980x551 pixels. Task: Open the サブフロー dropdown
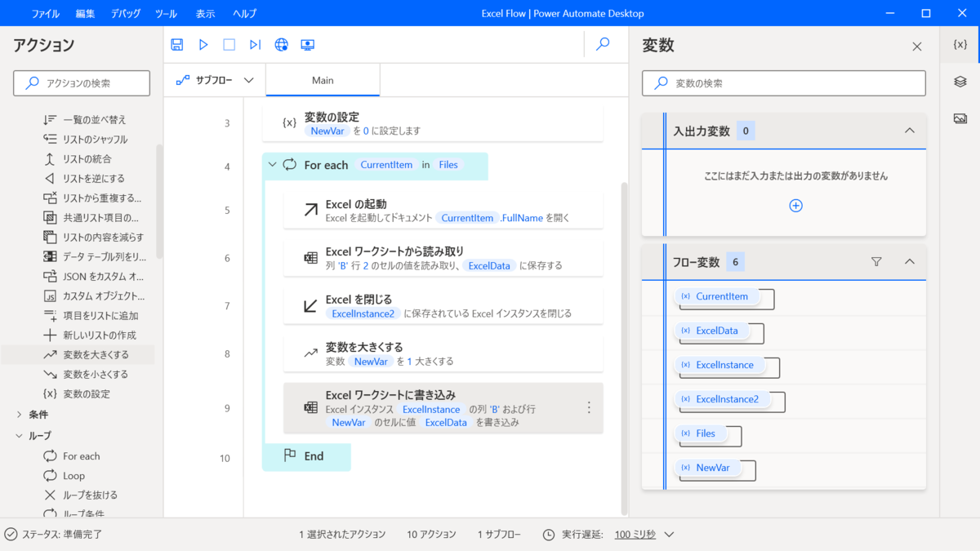pyautogui.click(x=216, y=80)
